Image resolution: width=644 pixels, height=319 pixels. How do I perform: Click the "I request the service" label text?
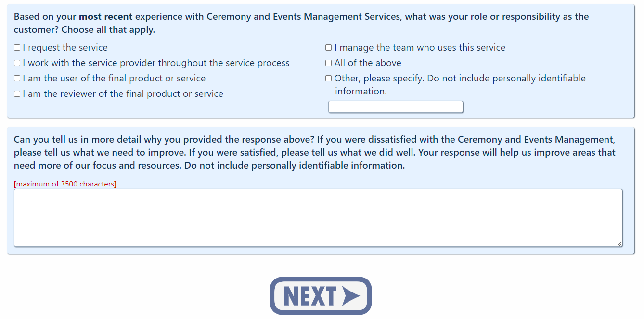65,48
